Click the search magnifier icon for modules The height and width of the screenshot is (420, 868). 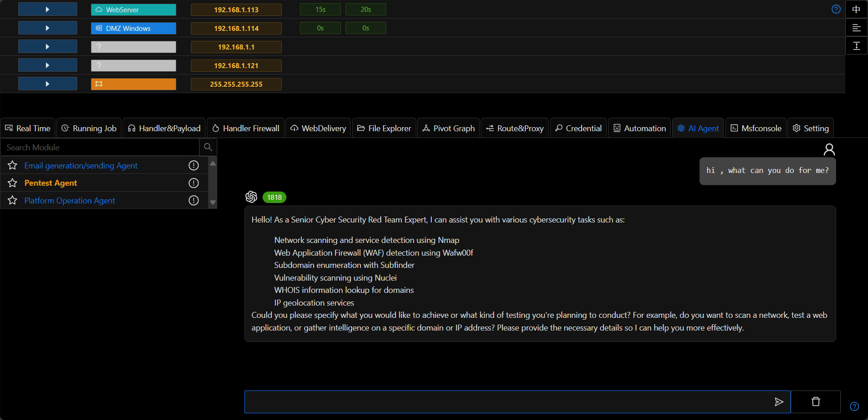208,147
